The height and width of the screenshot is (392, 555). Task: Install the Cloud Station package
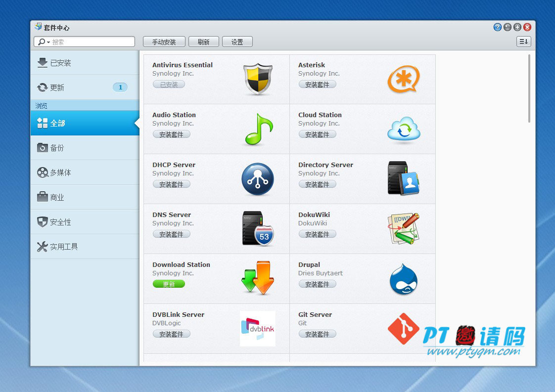(318, 134)
